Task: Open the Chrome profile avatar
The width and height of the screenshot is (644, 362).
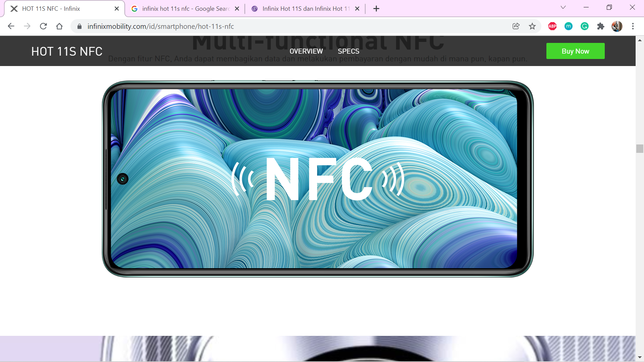Action: pos(617,26)
